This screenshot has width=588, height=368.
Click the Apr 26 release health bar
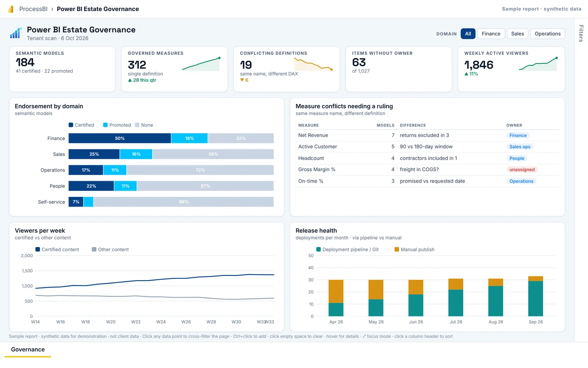[336, 298]
